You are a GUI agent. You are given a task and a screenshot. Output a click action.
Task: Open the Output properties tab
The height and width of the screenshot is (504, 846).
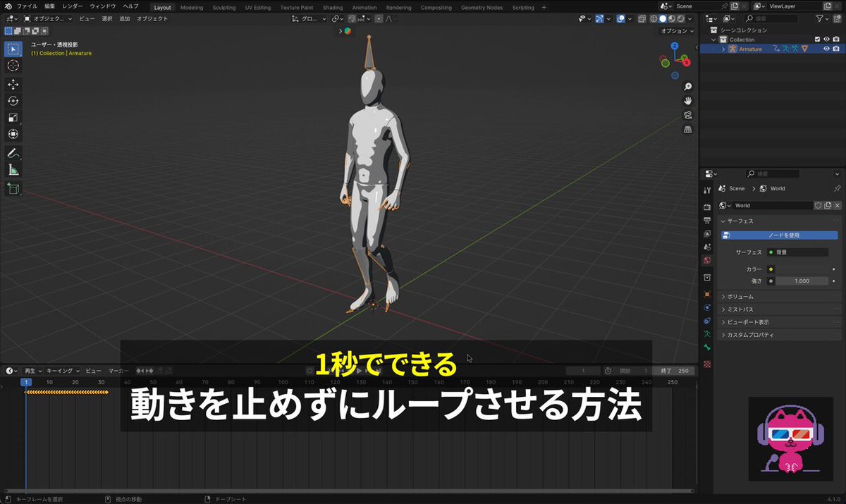[x=707, y=221]
